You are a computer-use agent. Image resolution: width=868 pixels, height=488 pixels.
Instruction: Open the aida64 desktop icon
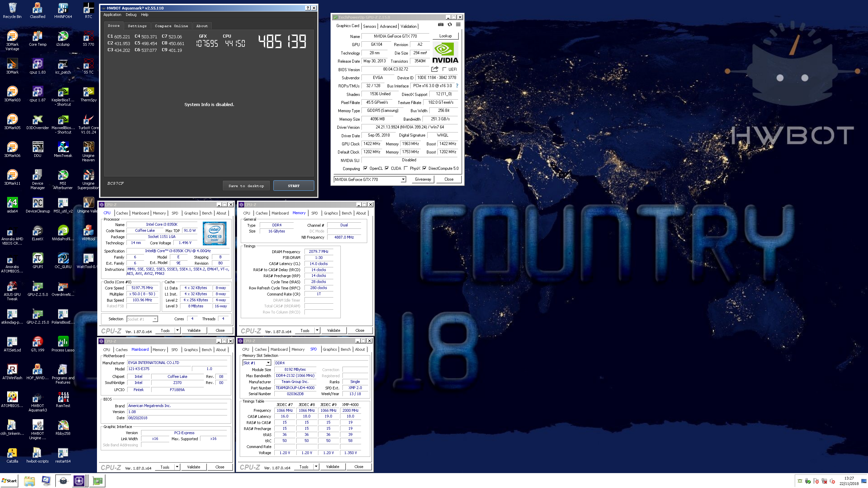12,205
